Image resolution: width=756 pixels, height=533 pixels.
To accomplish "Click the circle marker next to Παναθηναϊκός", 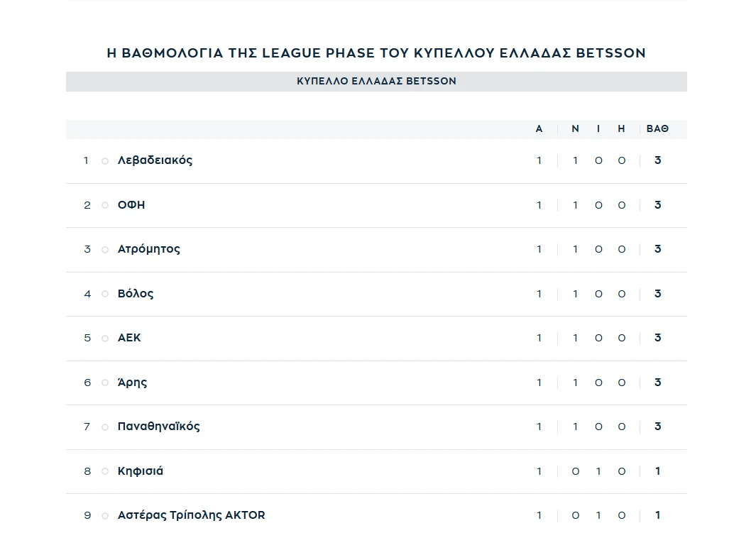I will (x=105, y=427).
